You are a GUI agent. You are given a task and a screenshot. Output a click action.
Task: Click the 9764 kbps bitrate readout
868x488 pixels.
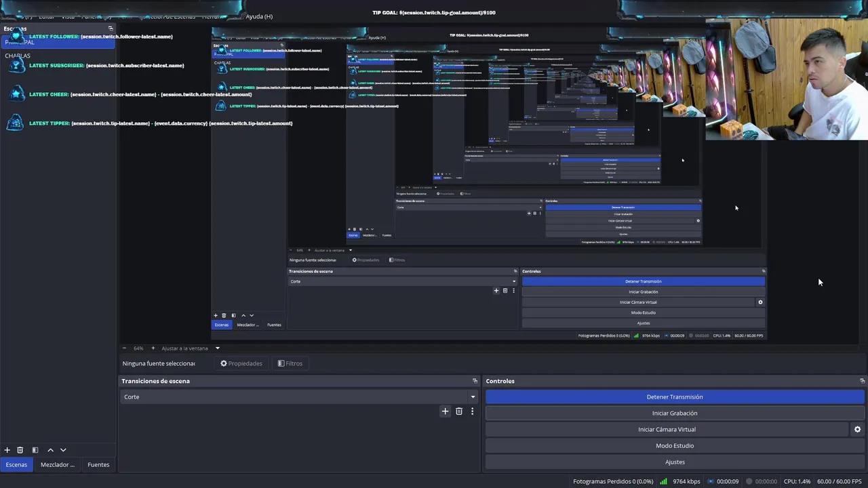tap(686, 481)
